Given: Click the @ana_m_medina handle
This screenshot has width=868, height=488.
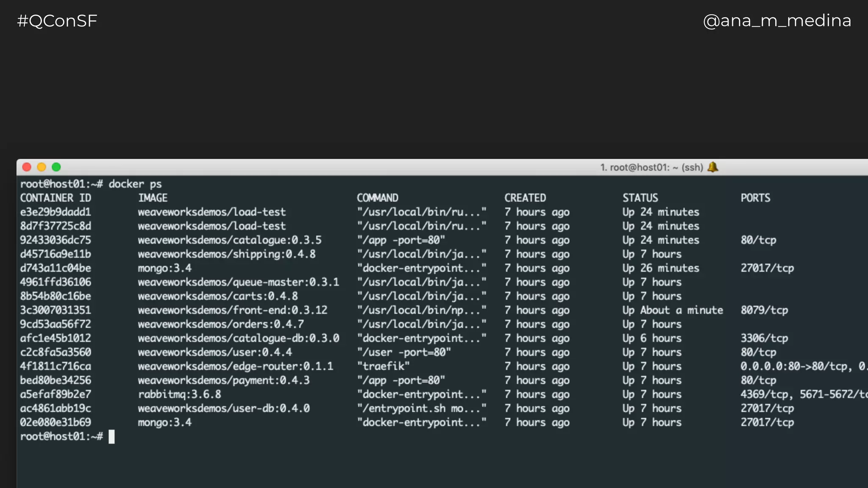Looking at the screenshot, I should pos(777,21).
